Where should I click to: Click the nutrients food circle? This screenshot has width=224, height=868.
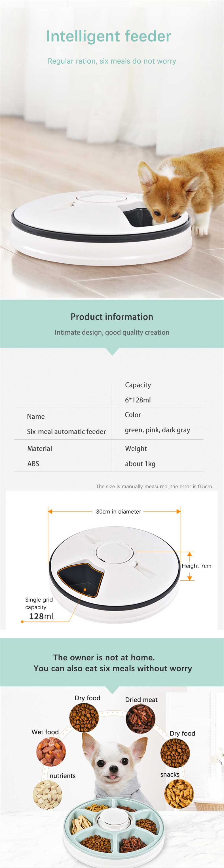pyautogui.click(x=47, y=795)
